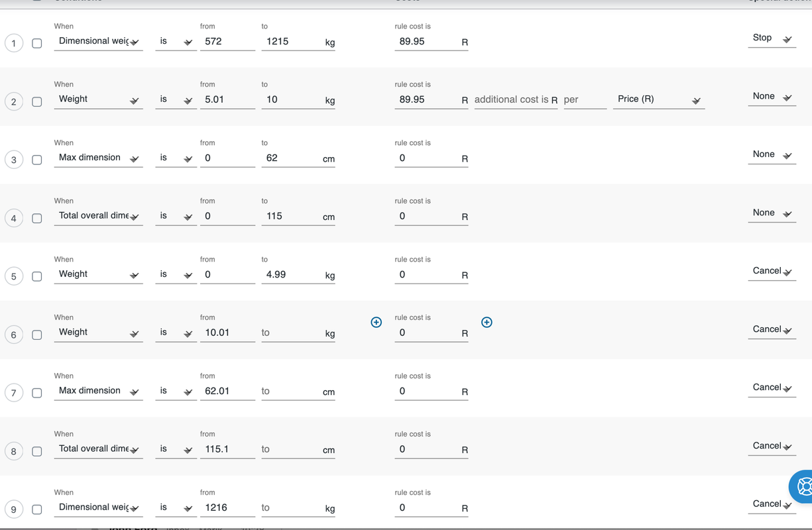This screenshot has width=812, height=530.
Task: Click rule 9 'from' field showing 1216
Action: [x=227, y=507]
